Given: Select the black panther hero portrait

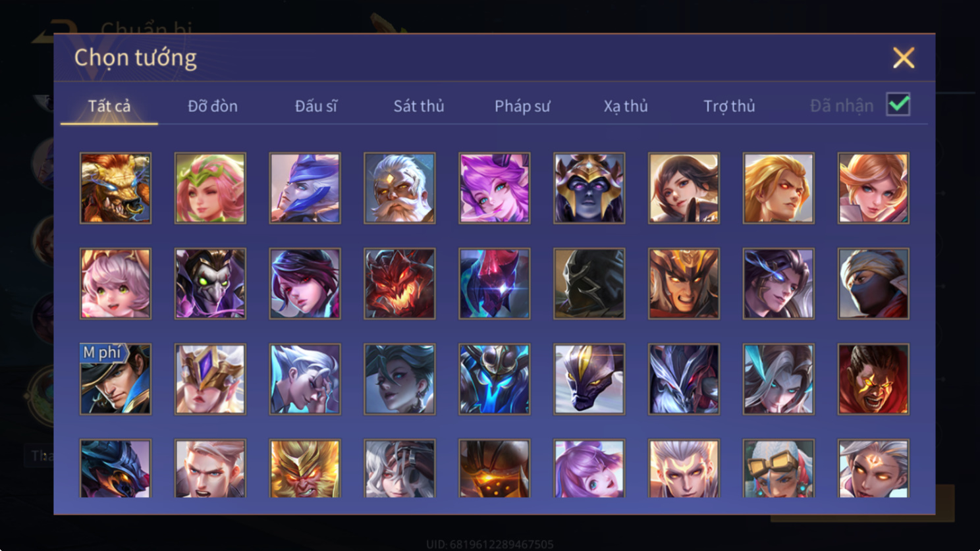Looking at the screenshot, I should 589,379.
